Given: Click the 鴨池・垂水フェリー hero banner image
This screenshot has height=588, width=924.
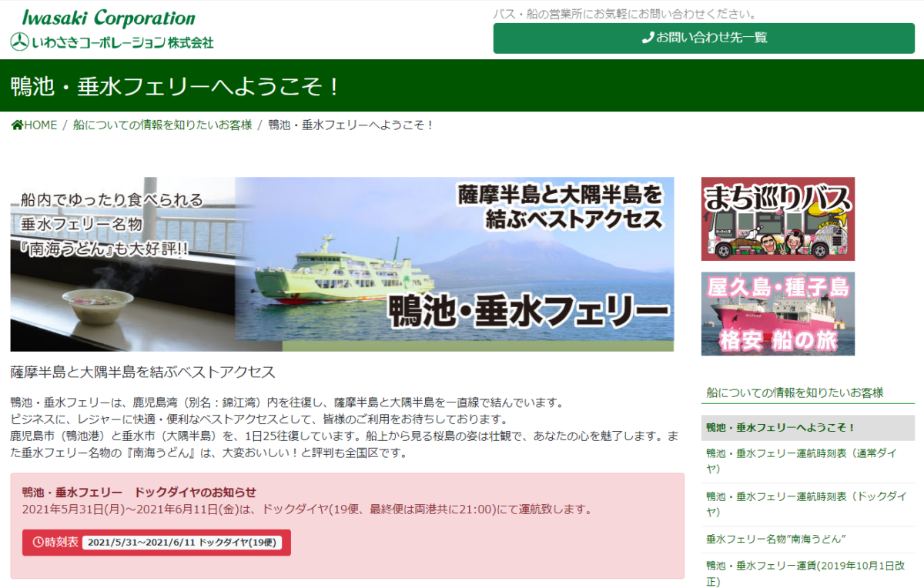Looking at the screenshot, I should click(342, 264).
